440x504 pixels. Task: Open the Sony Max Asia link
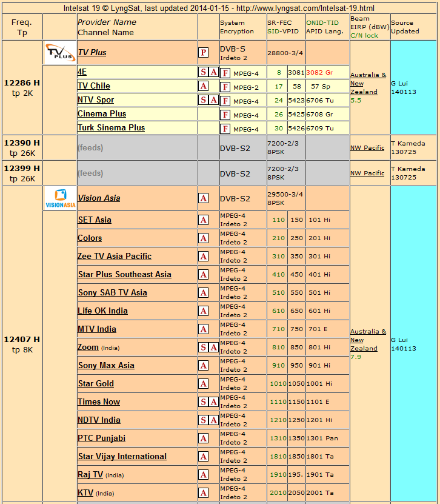click(106, 366)
